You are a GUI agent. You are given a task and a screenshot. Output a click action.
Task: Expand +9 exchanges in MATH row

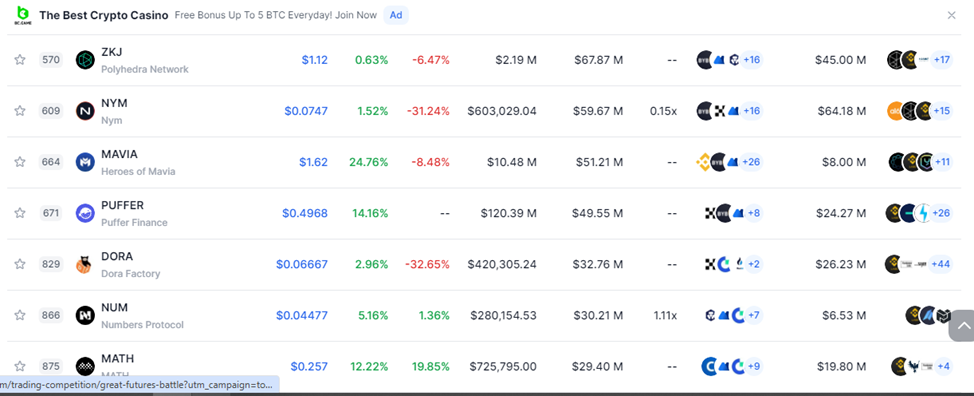pos(754,366)
